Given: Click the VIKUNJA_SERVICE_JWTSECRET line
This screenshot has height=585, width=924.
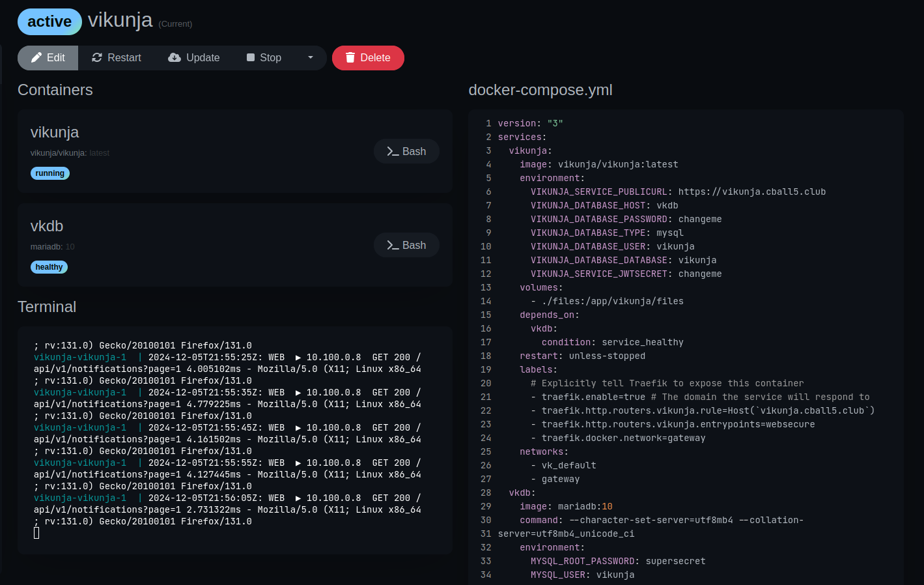Looking at the screenshot, I should 626,274.
